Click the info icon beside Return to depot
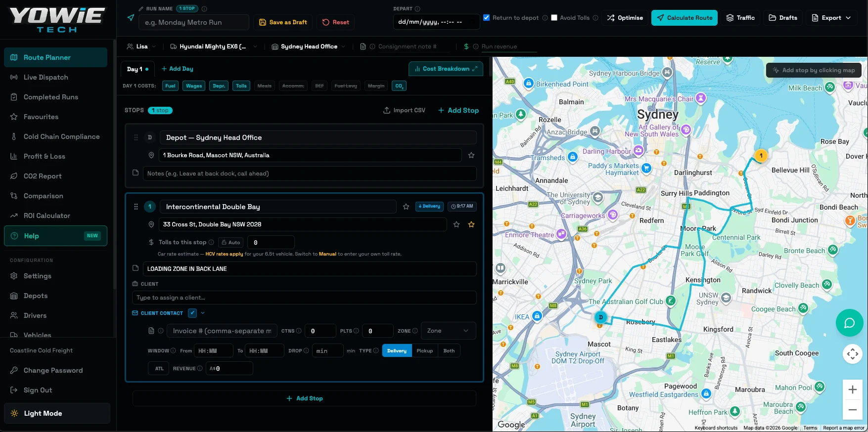This screenshot has height=432, width=868. click(x=545, y=18)
